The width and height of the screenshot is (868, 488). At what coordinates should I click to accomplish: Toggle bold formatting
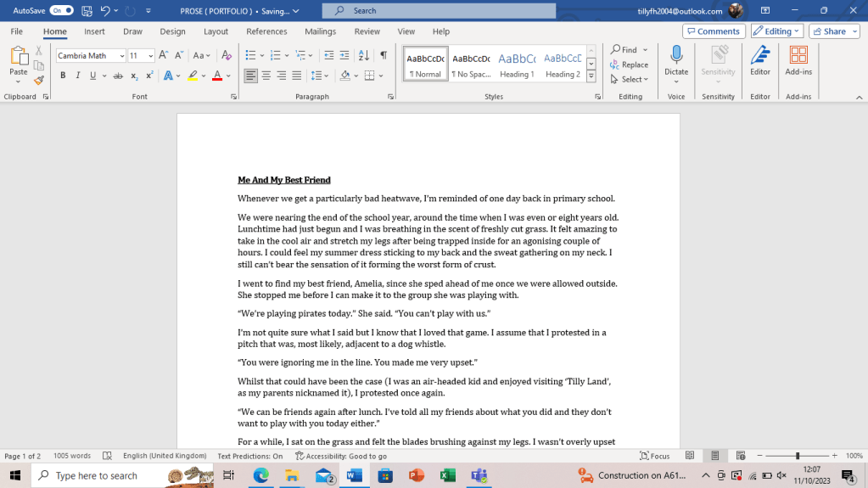(63, 76)
